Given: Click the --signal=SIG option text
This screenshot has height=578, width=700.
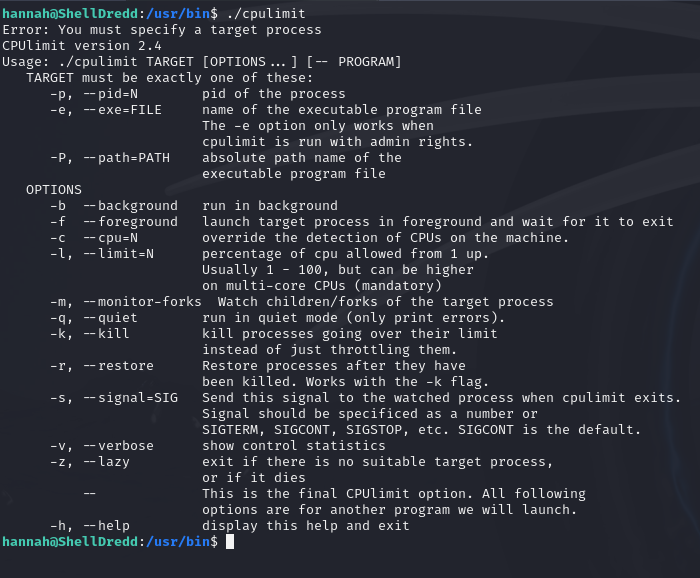Looking at the screenshot, I should click(130, 397).
